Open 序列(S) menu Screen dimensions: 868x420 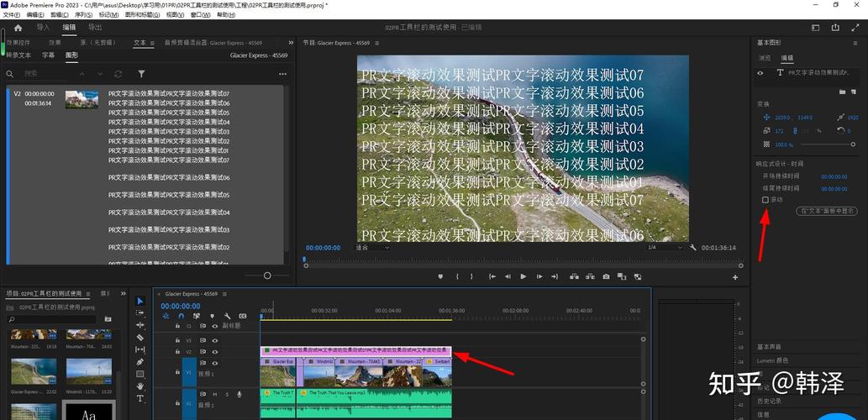[85, 15]
